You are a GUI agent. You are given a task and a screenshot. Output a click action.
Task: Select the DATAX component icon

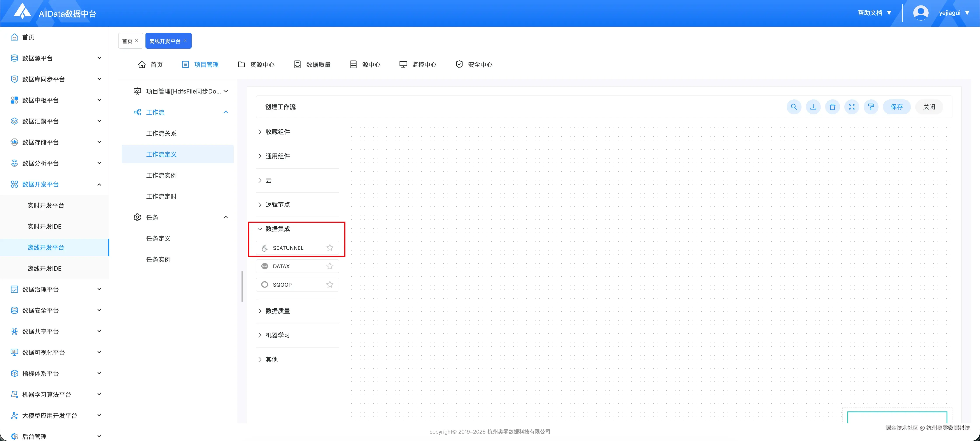[264, 266]
